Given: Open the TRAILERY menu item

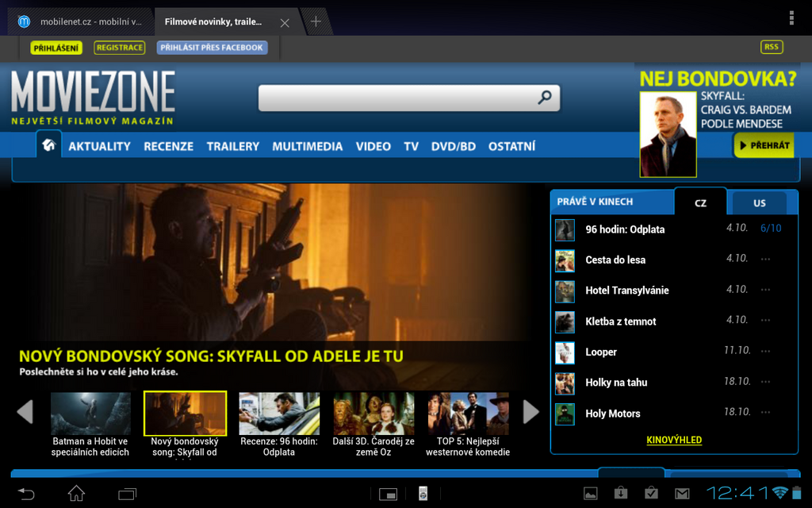Looking at the screenshot, I should pos(232,146).
